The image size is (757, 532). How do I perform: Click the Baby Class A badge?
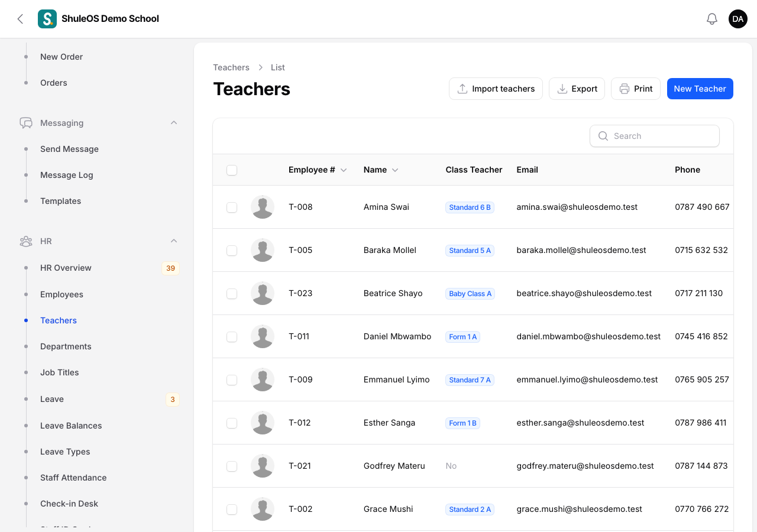(x=470, y=294)
